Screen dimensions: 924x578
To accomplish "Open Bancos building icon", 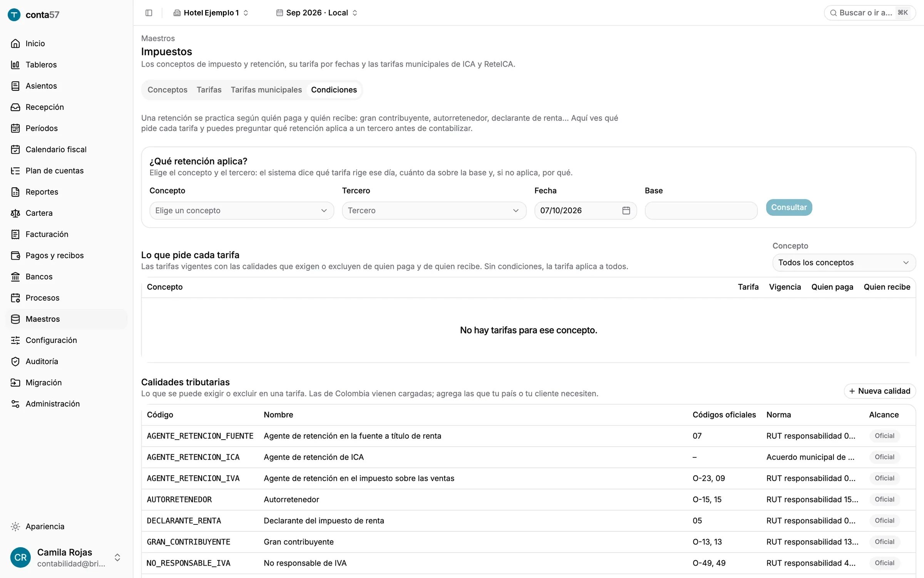I will tap(15, 277).
